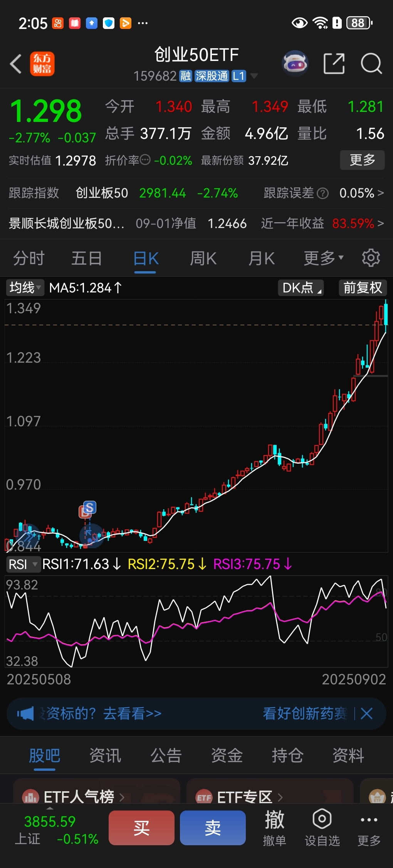Tap the 实时估值 1.2978 value

pyautogui.click(x=76, y=160)
